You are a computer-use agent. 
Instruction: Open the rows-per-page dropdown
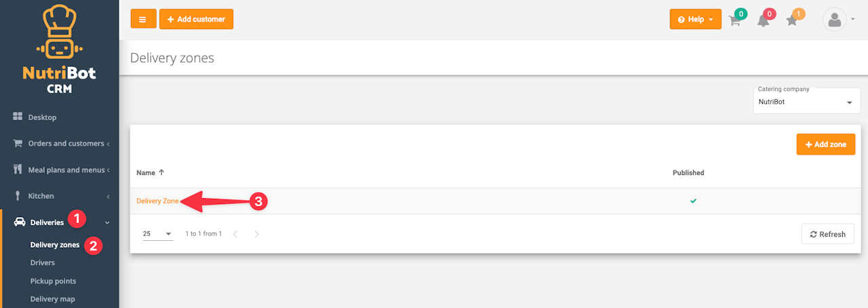coord(157,234)
